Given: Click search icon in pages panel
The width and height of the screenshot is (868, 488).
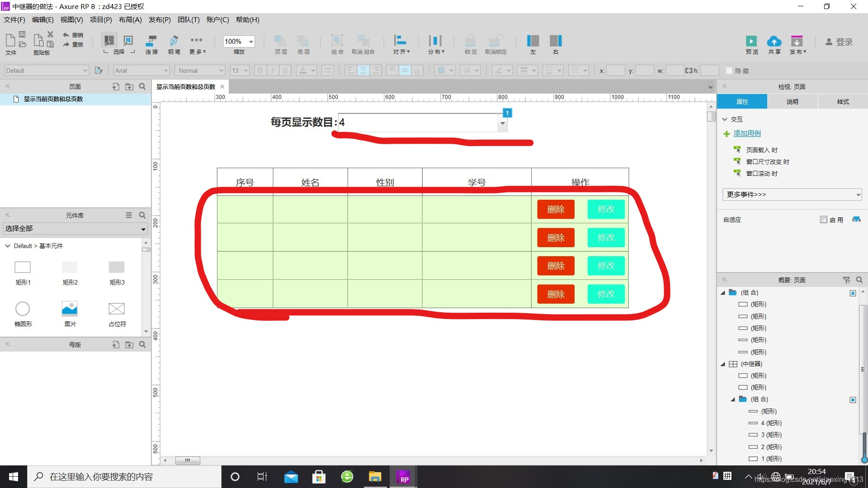Looking at the screenshot, I should tap(142, 86).
